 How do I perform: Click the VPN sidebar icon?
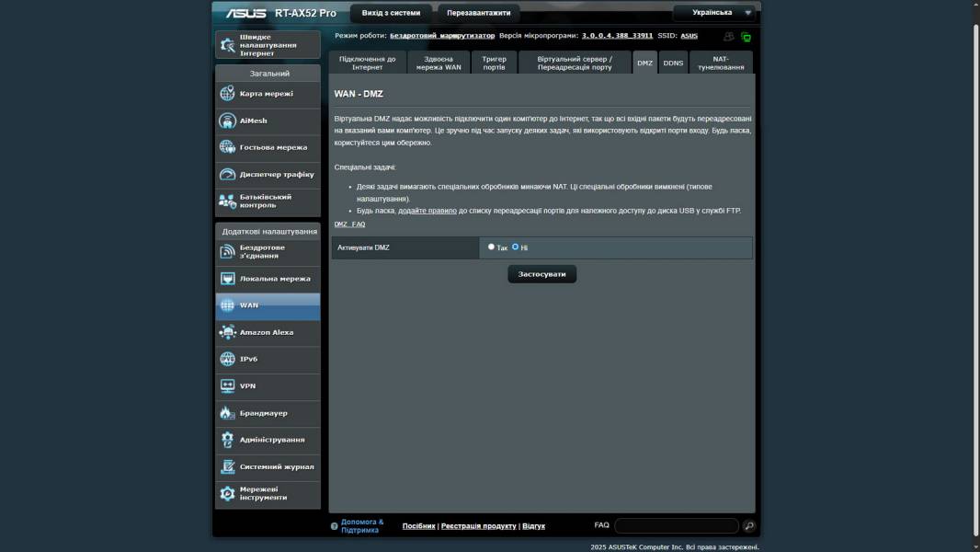(228, 385)
